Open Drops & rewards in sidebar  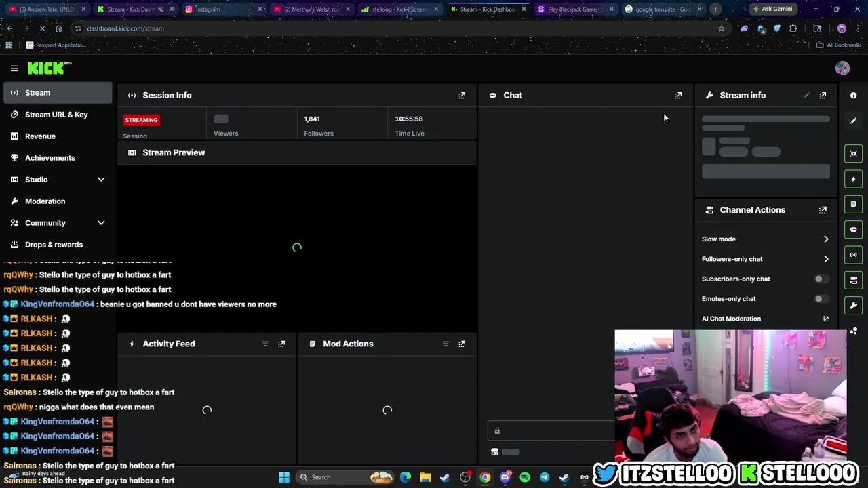pos(58,245)
